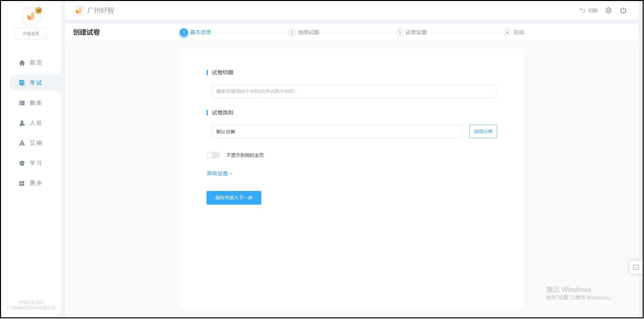Select the 考试 exam icon in sidebar
The image size is (644, 319).
[x=22, y=83]
